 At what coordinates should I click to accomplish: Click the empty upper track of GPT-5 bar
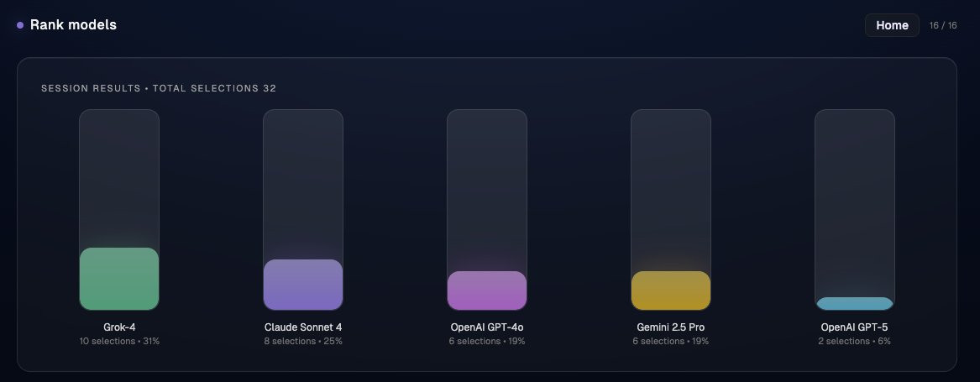coord(854,203)
